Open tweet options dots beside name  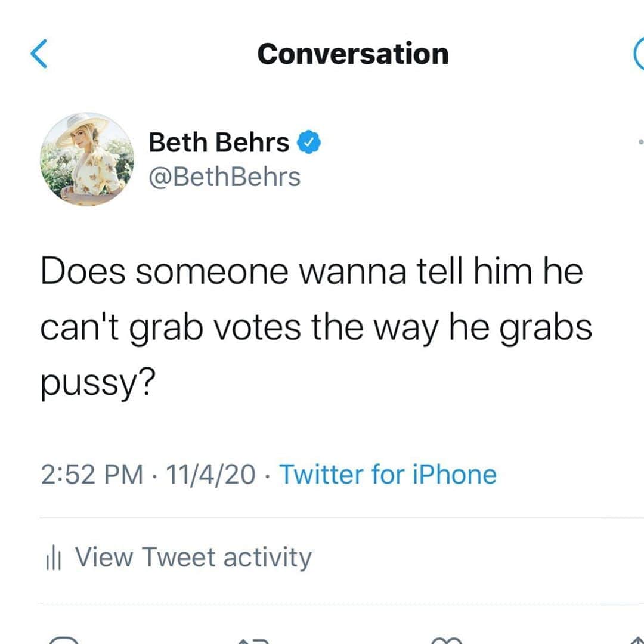pyautogui.click(x=640, y=142)
